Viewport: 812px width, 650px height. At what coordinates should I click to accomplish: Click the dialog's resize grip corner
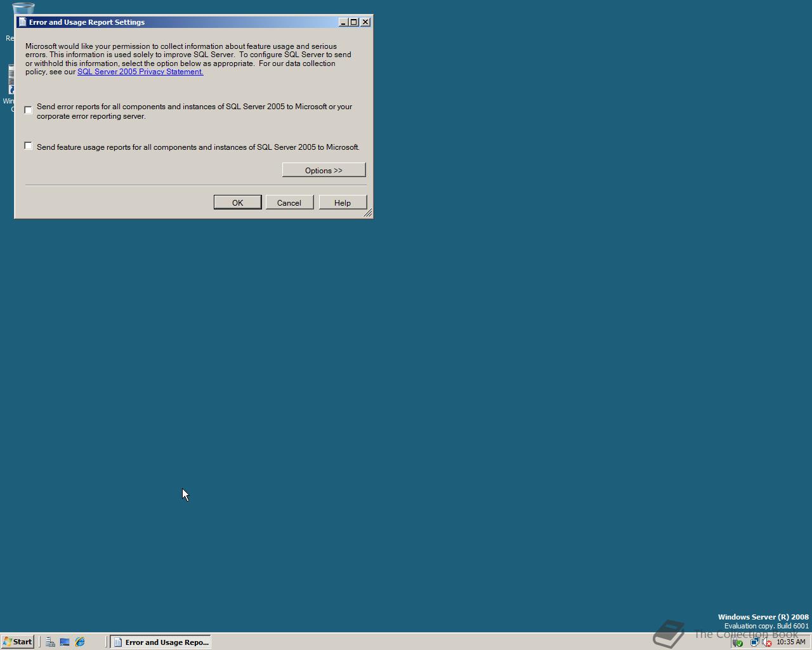click(367, 213)
